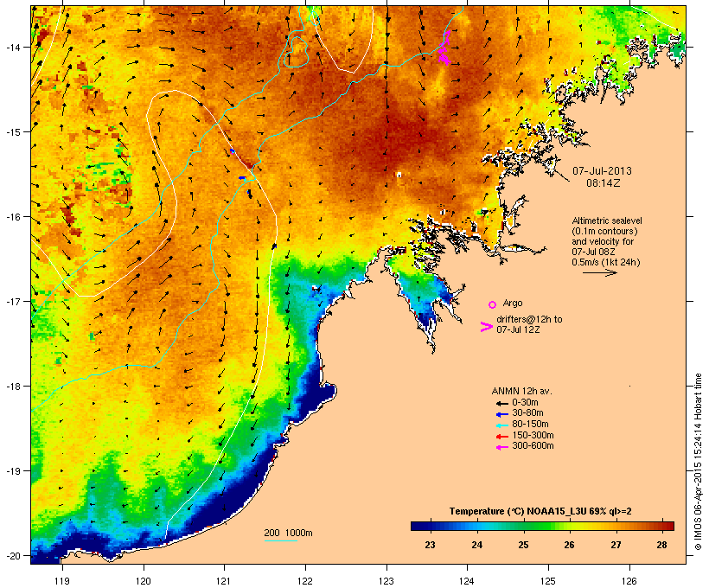Click the colorbar tick label '23'

430,545
